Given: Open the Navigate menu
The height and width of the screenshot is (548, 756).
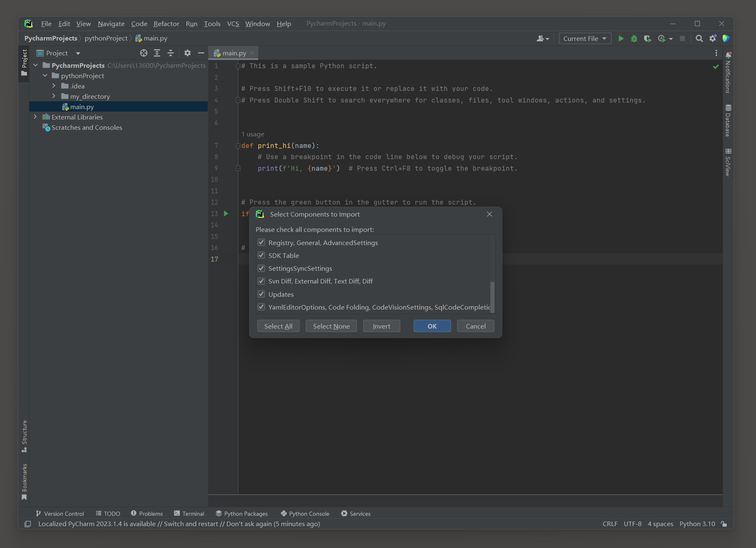Looking at the screenshot, I should 111,24.
